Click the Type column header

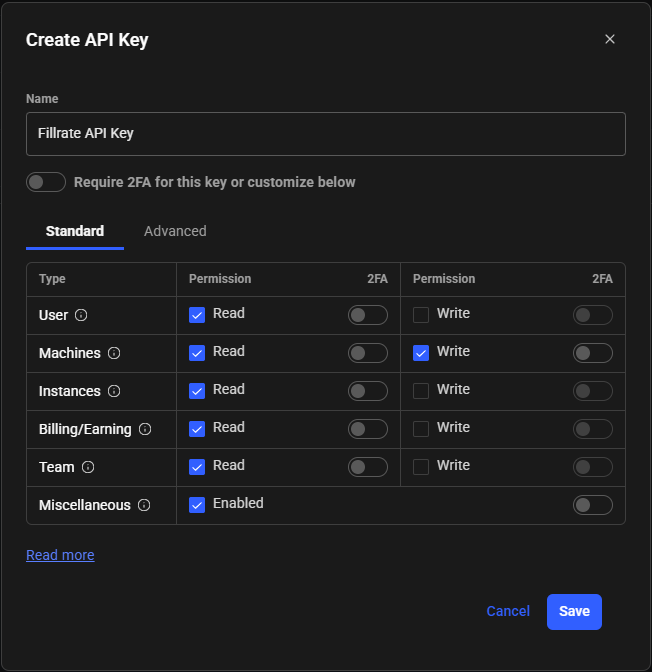click(x=52, y=279)
